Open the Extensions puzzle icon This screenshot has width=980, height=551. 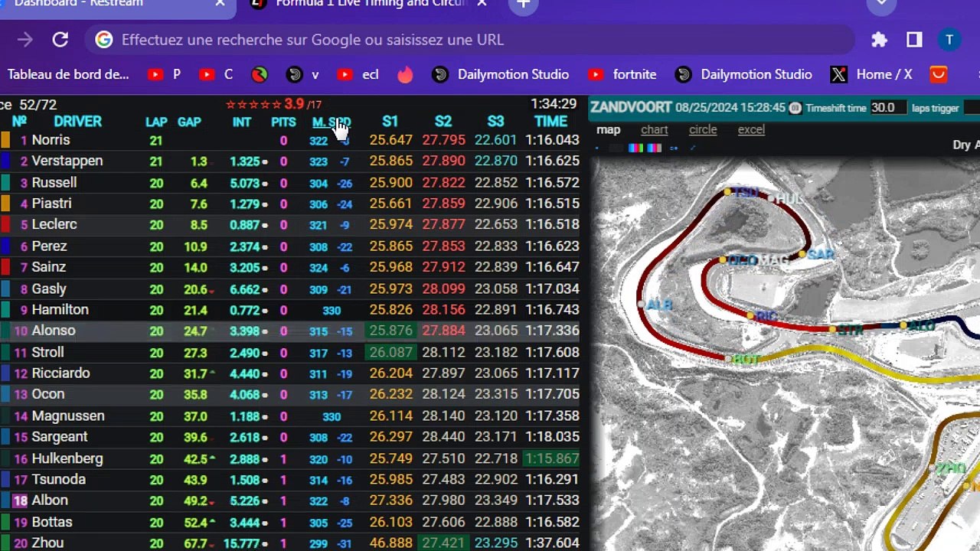tap(879, 40)
